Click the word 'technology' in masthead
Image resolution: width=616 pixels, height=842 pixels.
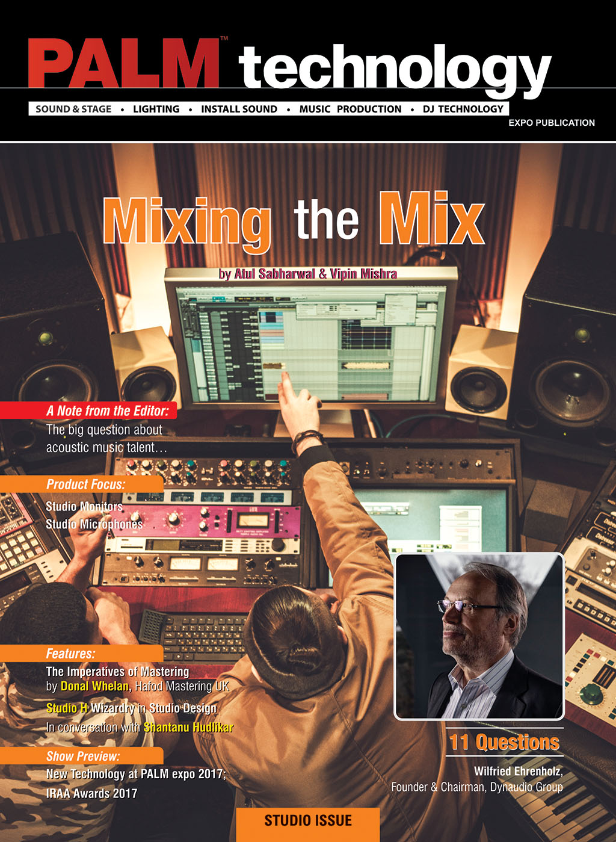click(395, 71)
